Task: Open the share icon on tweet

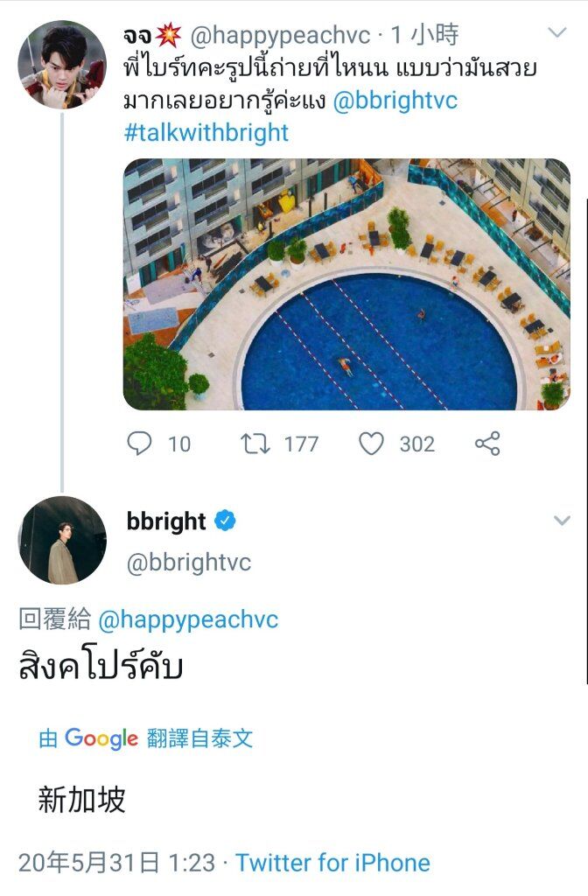Action: [487, 444]
